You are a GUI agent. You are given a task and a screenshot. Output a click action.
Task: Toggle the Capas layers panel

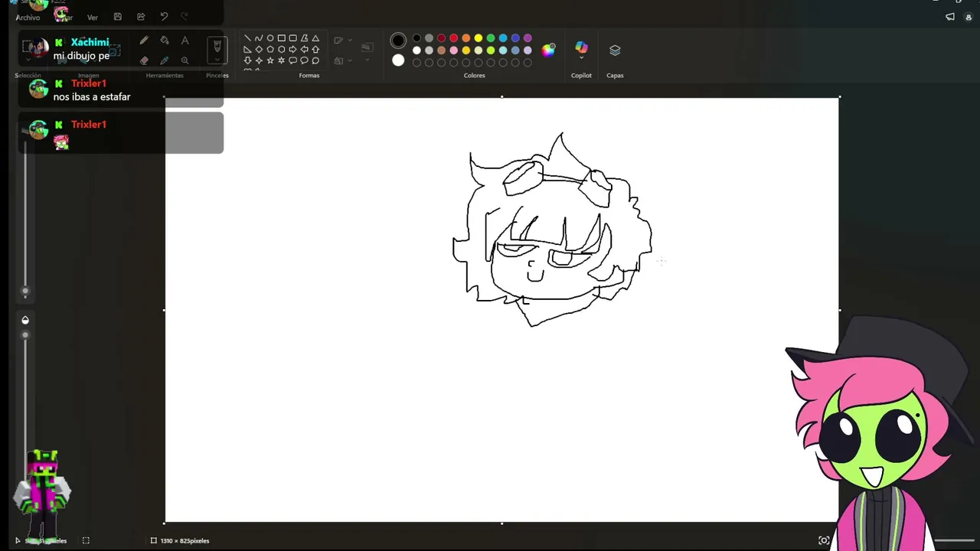point(615,50)
